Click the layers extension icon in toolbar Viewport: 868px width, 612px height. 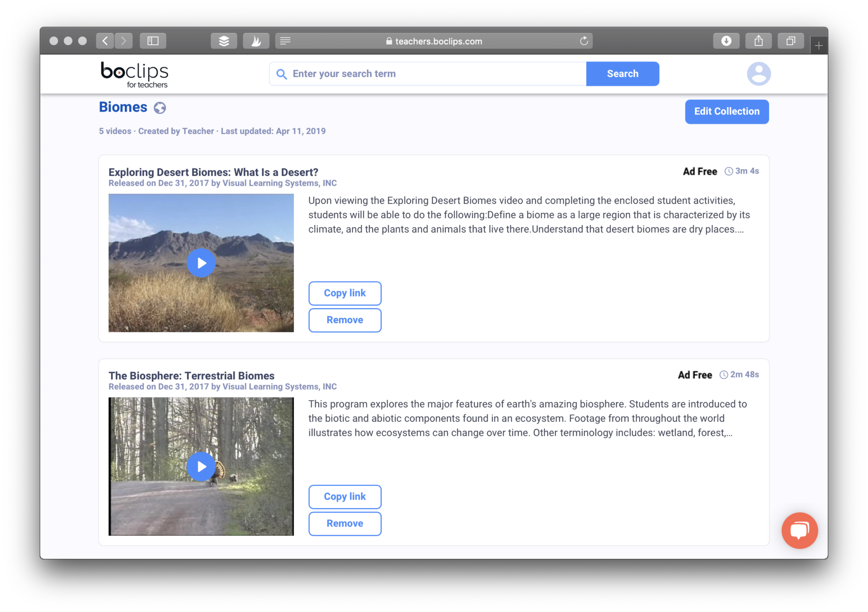[x=224, y=41]
